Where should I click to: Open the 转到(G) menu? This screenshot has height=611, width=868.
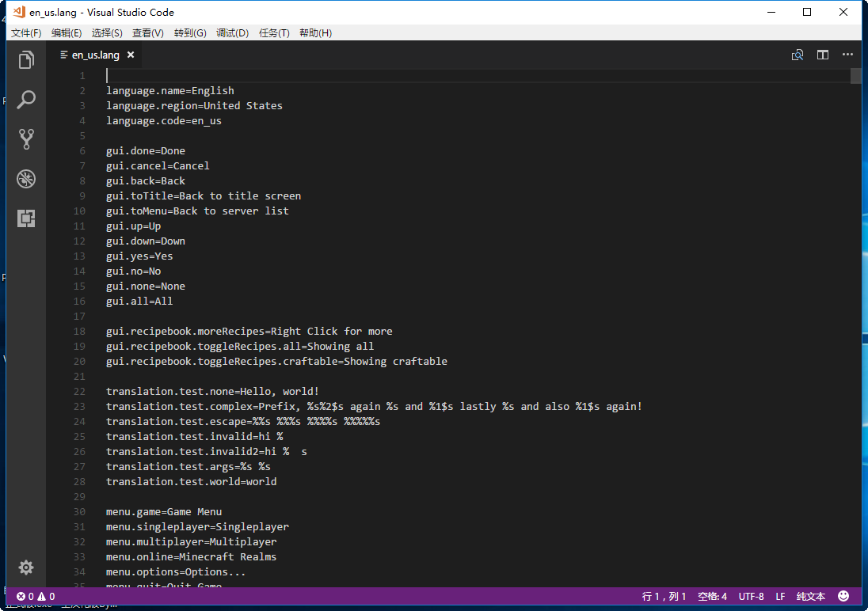[x=190, y=33]
